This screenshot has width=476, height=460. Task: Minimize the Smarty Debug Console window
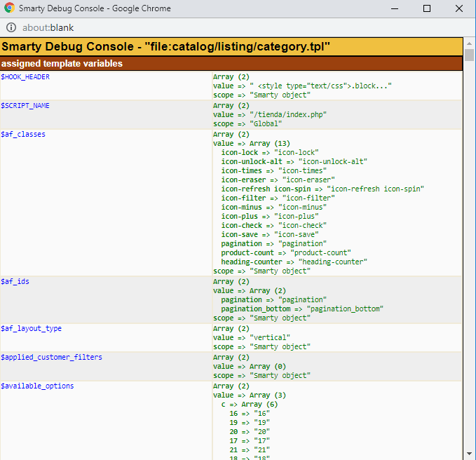pyautogui.click(x=395, y=9)
